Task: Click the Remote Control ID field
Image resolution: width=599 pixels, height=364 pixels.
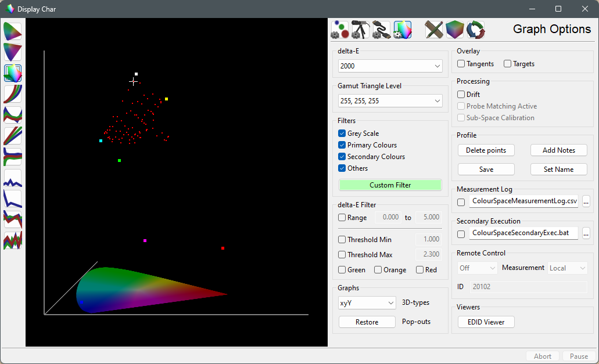Action: pos(528,286)
